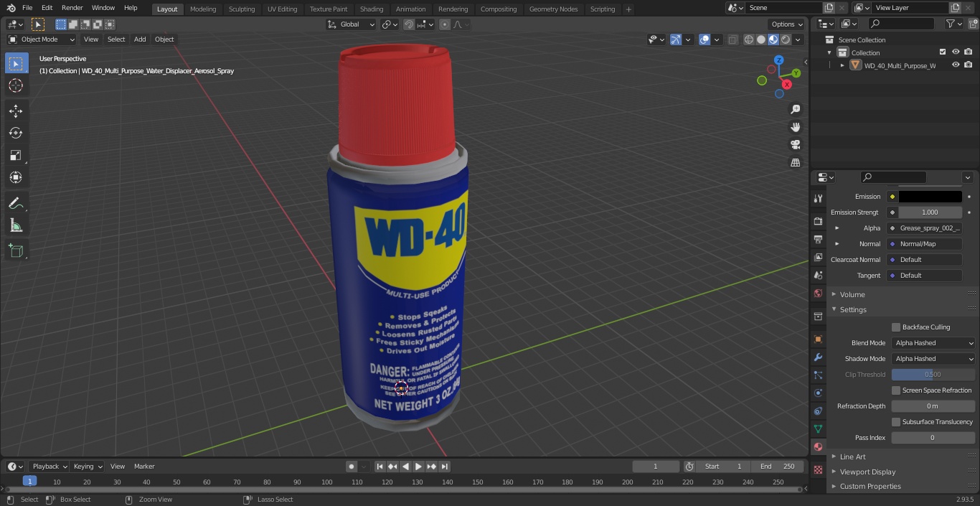The image size is (980, 506).
Task: Open the Options button in viewport header
Action: (x=787, y=24)
